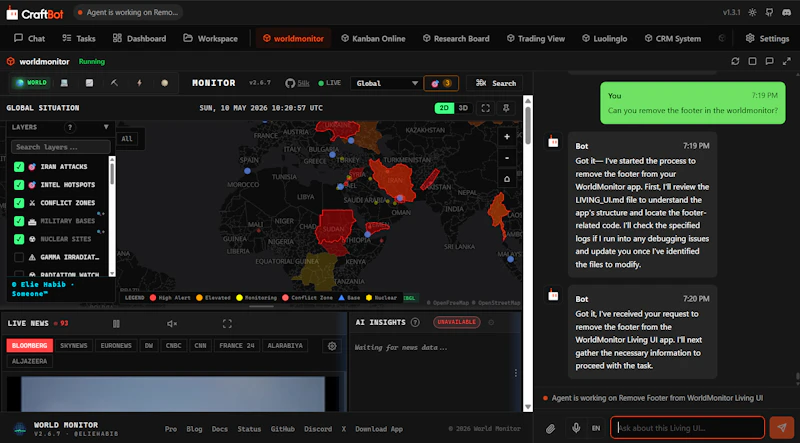Open more tabs overflow icon before Settings
Viewport: 800px width, 443px height.
(x=721, y=38)
